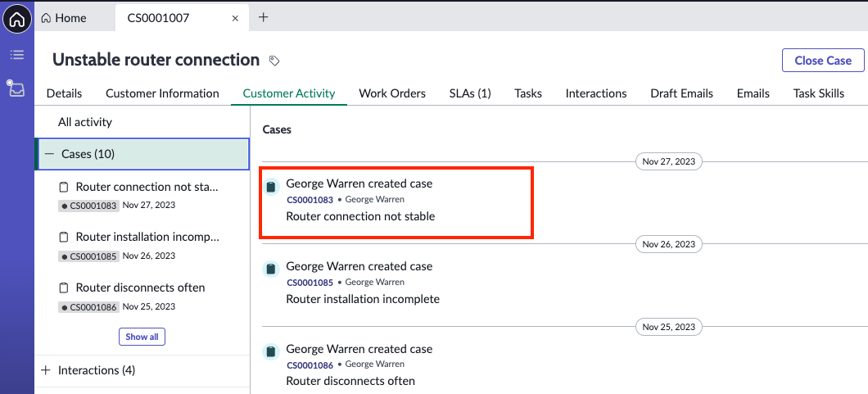The width and height of the screenshot is (868, 394).
Task: Open the Details tab
Action: [x=64, y=93]
